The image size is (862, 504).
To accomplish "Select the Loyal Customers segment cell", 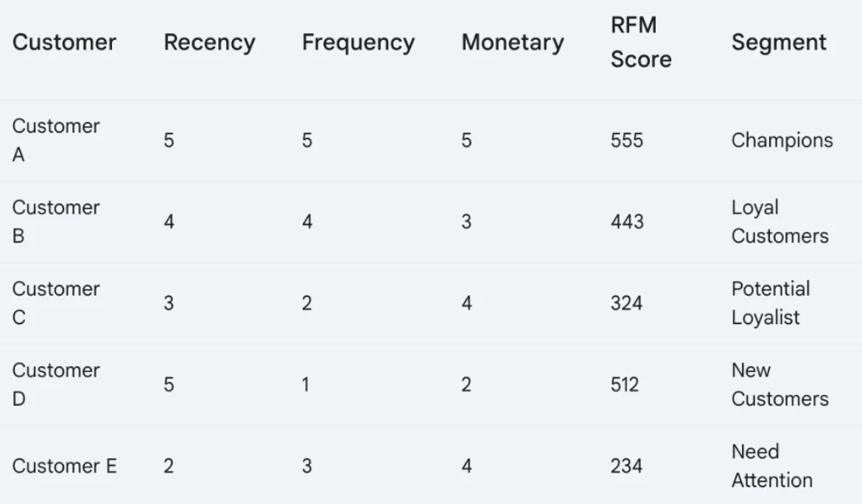I will [780, 222].
